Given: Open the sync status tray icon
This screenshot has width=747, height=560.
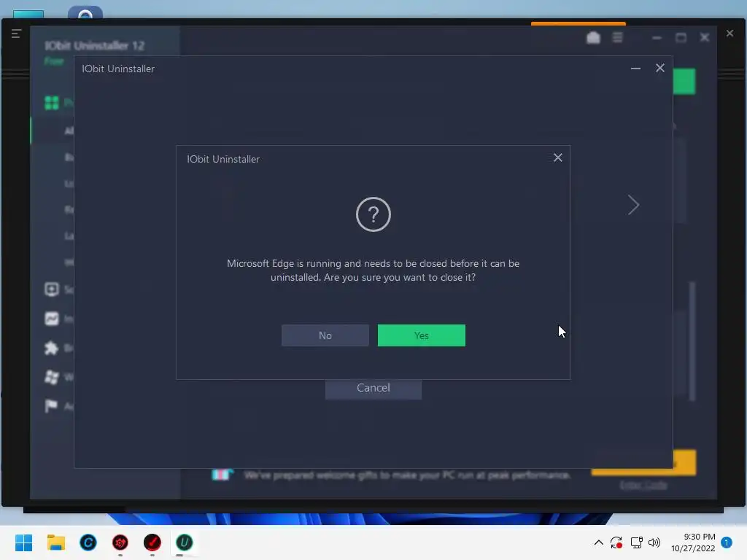Looking at the screenshot, I should point(616,542).
